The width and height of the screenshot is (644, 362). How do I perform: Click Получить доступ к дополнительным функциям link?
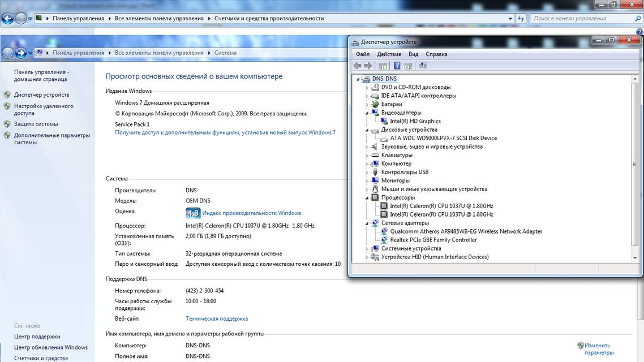[x=225, y=132]
